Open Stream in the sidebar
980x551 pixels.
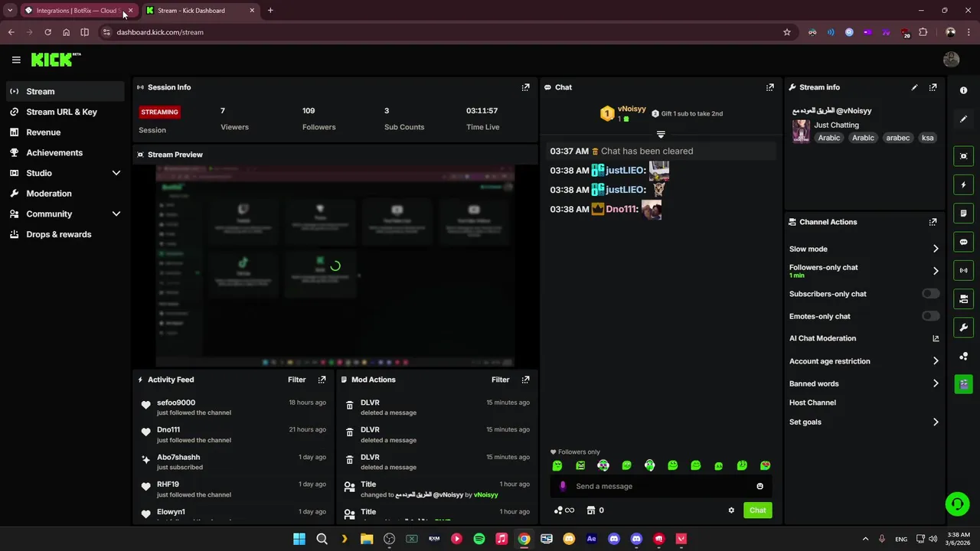65,91
